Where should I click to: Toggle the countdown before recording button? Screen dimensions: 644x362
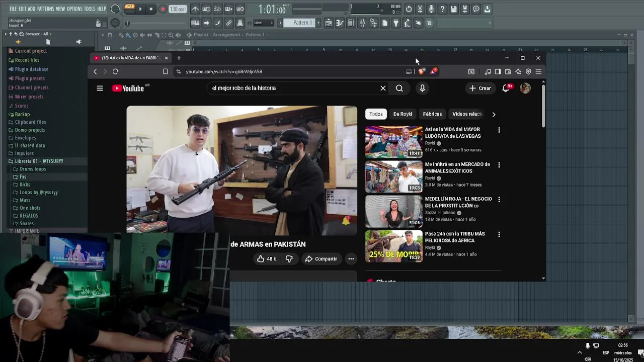[217, 9]
